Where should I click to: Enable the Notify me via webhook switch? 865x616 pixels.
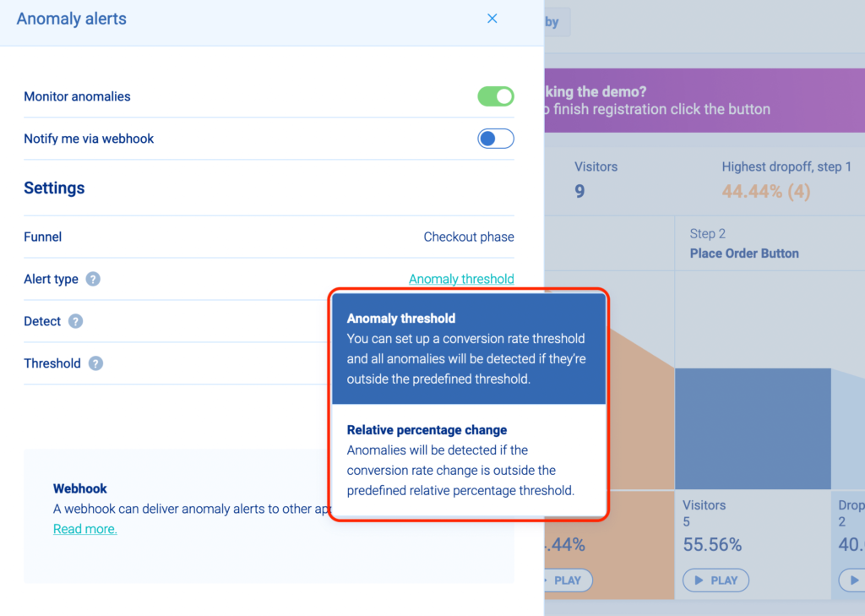tap(496, 139)
